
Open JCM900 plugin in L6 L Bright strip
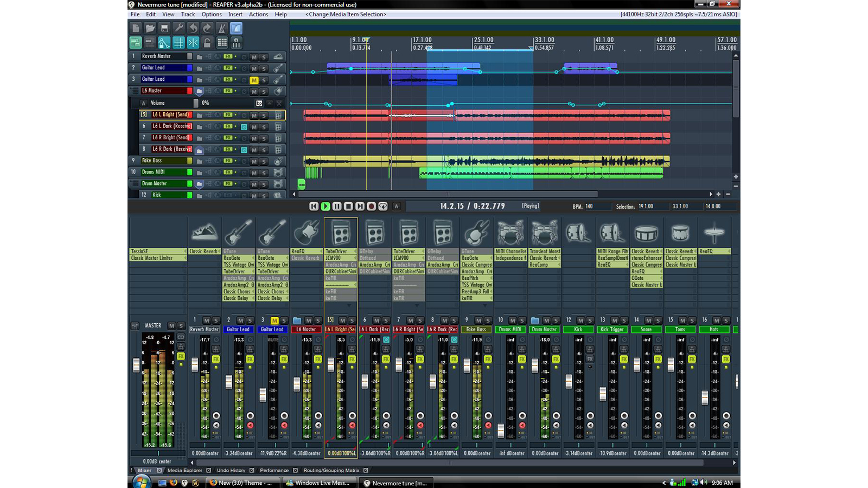coord(341,258)
